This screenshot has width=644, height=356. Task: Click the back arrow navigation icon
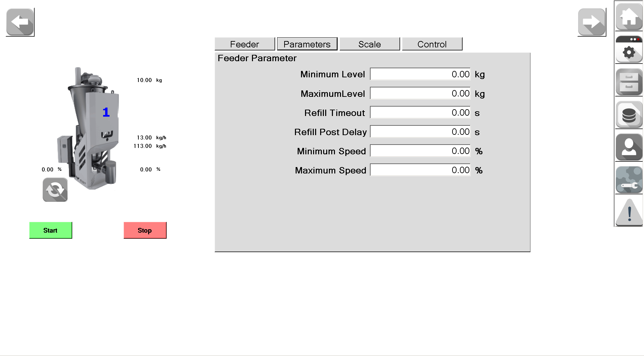pos(20,22)
